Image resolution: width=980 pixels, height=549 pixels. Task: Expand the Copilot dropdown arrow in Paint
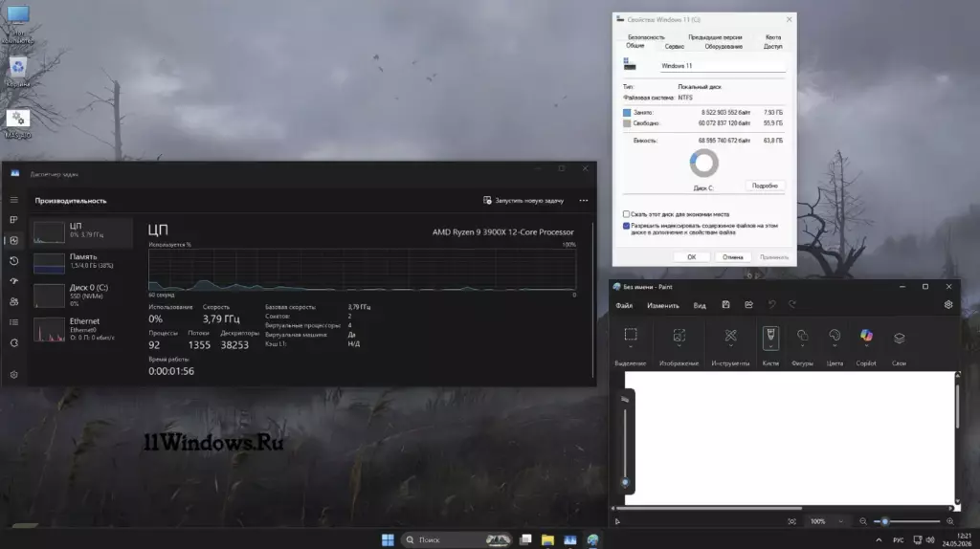(x=866, y=347)
